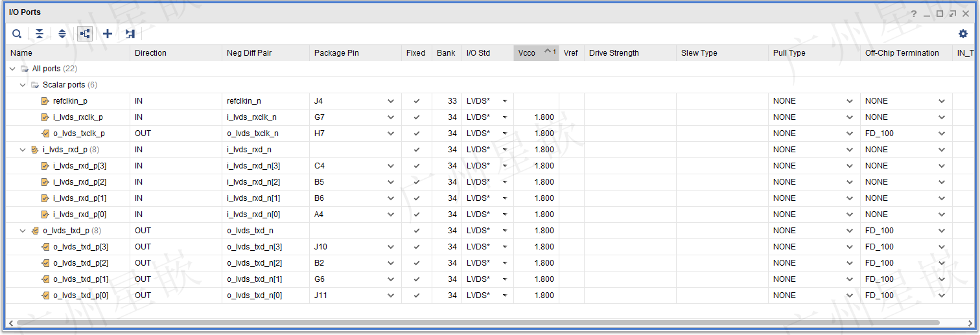Click the Expand All toolbar icon
Image resolution: width=980 pixels, height=335 pixels.
point(62,34)
